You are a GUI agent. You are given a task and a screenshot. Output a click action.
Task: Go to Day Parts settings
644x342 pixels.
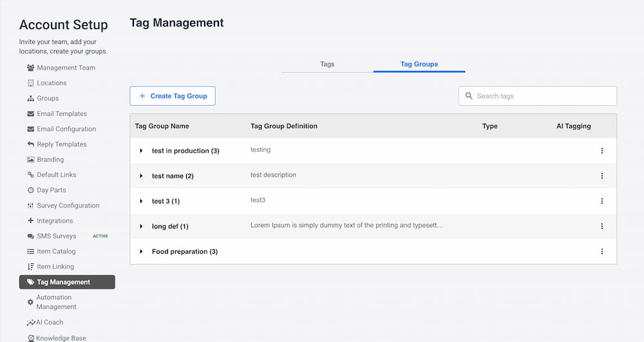(52, 190)
